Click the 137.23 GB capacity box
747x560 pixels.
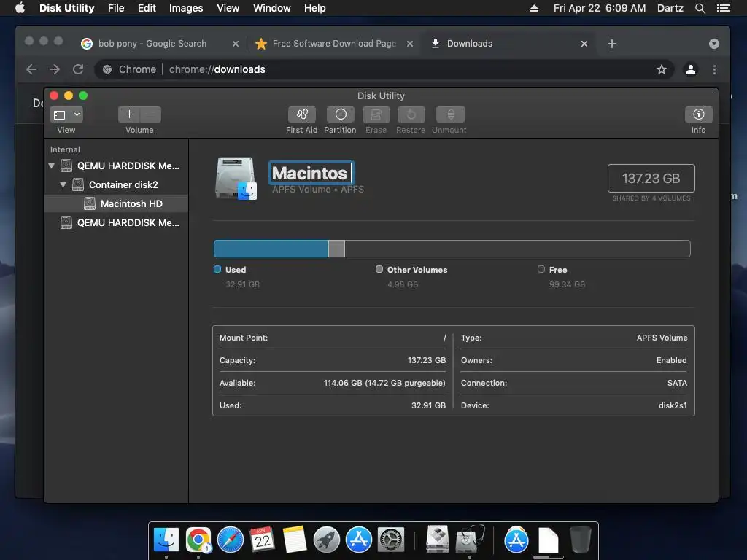pos(651,178)
